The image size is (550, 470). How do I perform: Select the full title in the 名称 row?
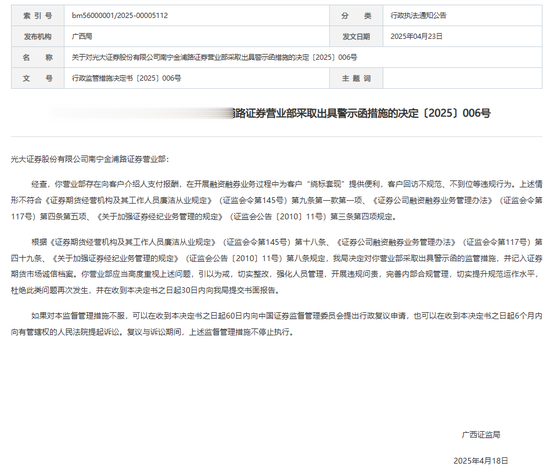coord(214,57)
